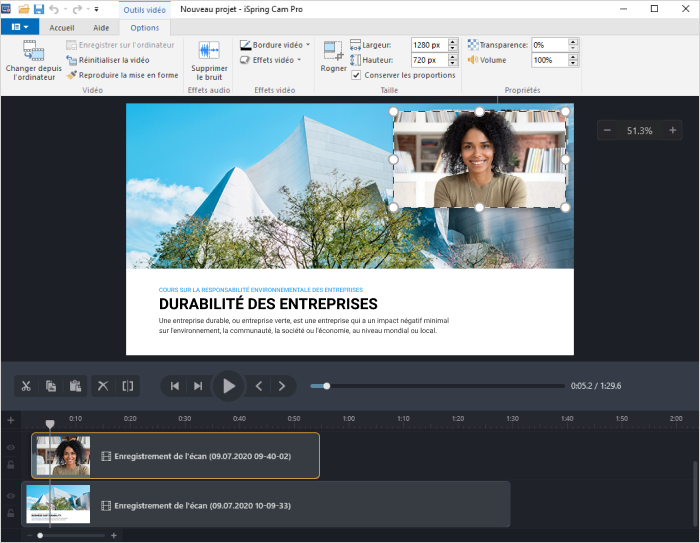Click Reproduire la mise en forme
The height and width of the screenshot is (543, 700).
coord(122,75)
